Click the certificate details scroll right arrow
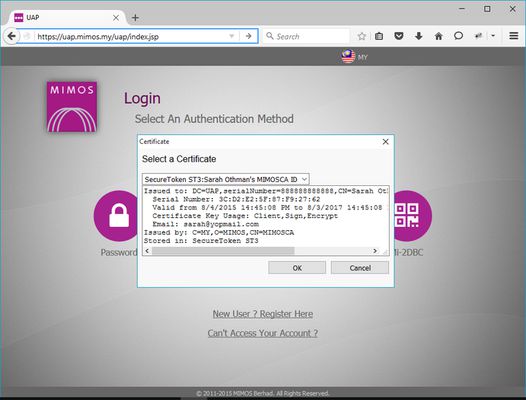Screen dimensions: 526x400 coord(375,251)
